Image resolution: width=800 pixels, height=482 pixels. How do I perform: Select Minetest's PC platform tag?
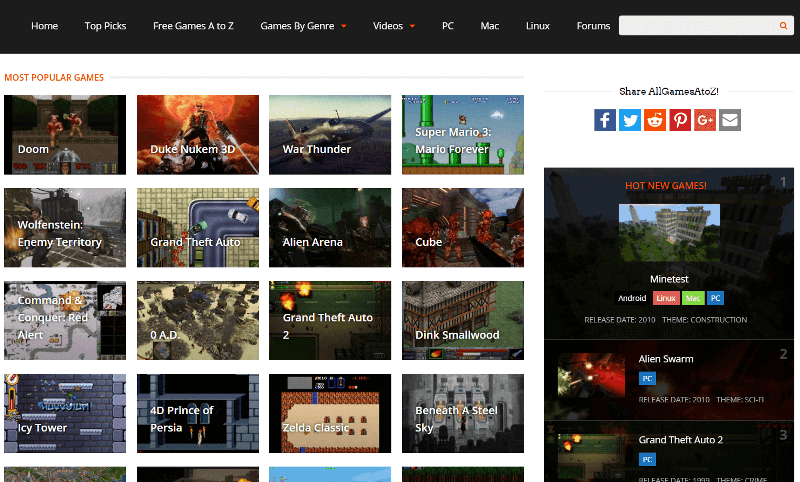point(715,298)
